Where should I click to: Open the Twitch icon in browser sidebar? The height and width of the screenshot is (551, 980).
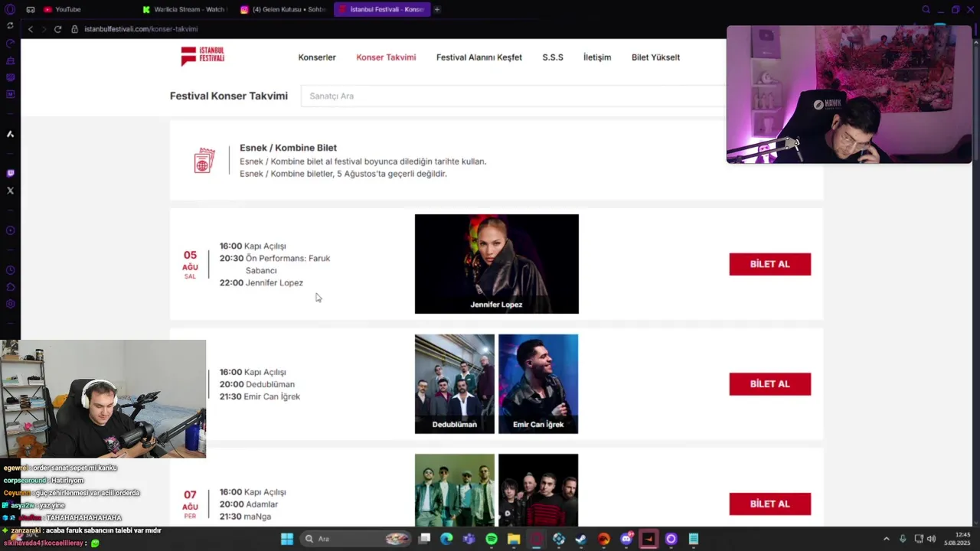click(10, 174)
